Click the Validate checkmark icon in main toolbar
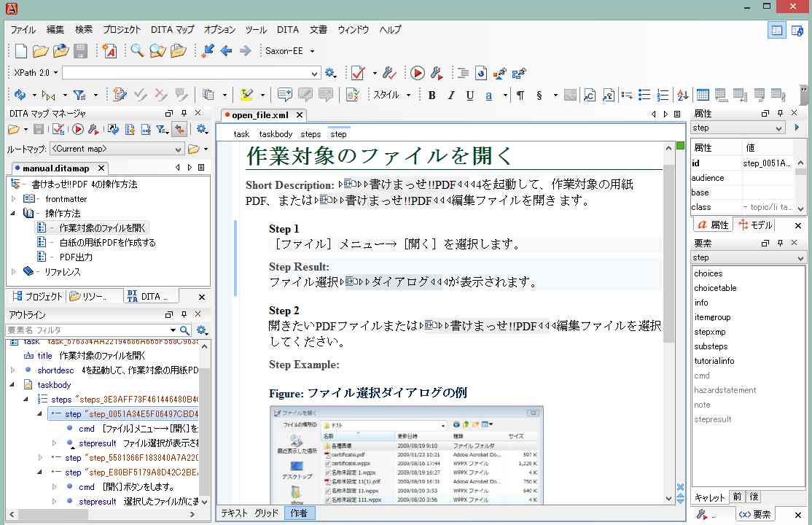The image size is (812, 525). (x=358, y=73)
